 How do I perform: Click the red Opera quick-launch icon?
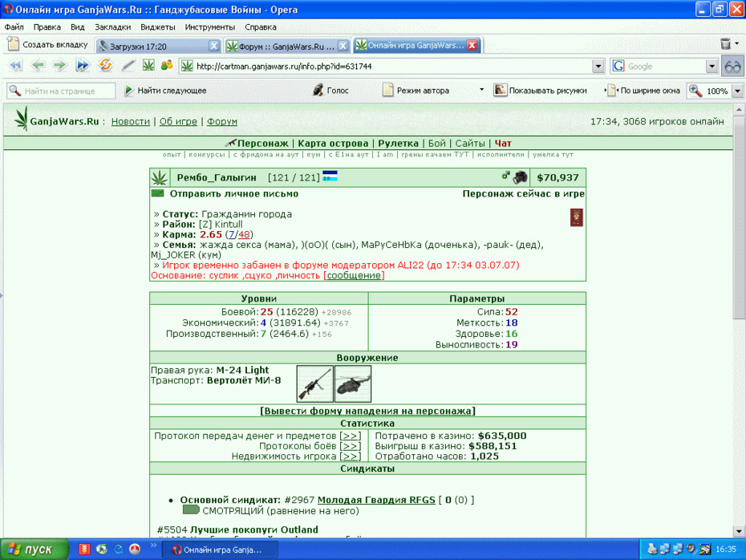click(x=135, y=549)
